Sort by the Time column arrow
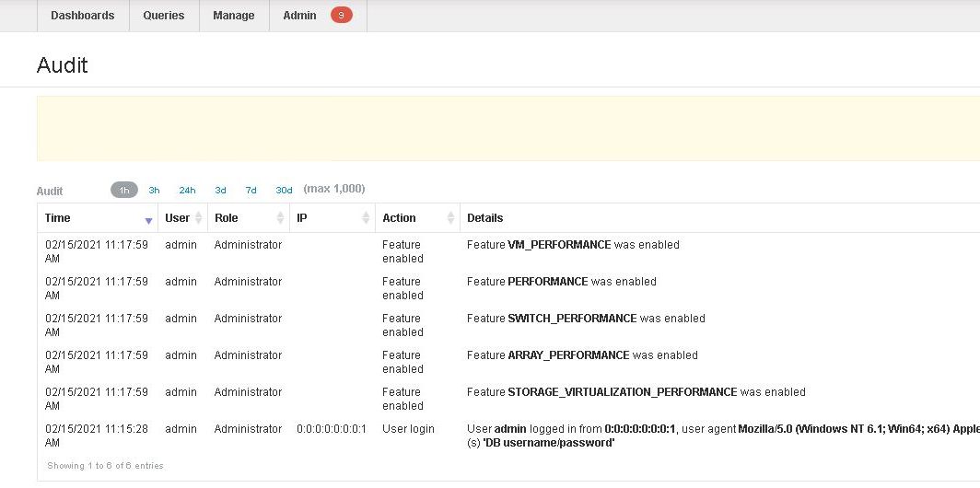The image size is (980, 488). pyautogui.click(x=149, y=219)
